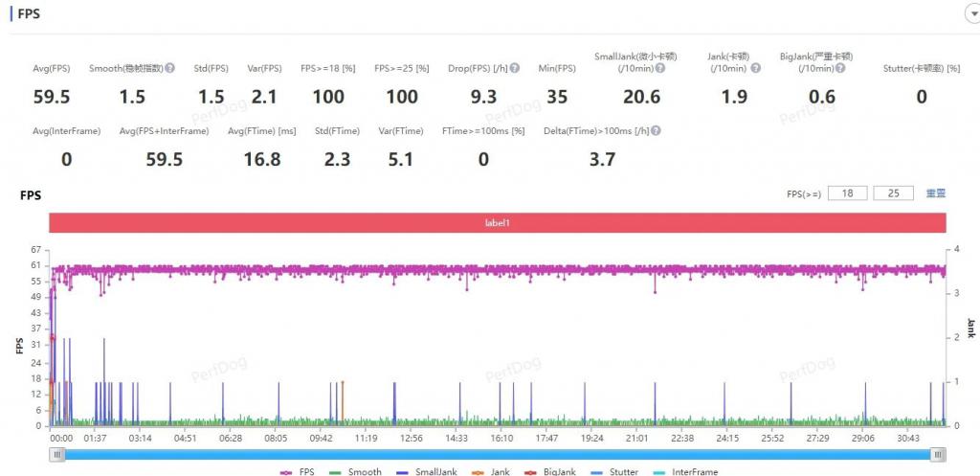Screen dimensions: 980x476
Task: Toggle SmallJank series in legend
Action: 426,471
